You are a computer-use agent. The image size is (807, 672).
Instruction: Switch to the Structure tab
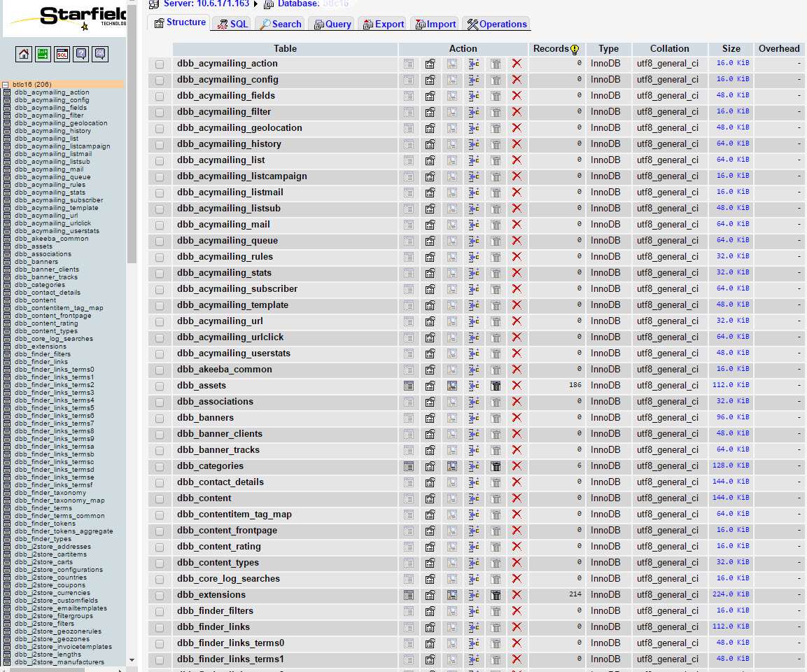click(180, 22)
